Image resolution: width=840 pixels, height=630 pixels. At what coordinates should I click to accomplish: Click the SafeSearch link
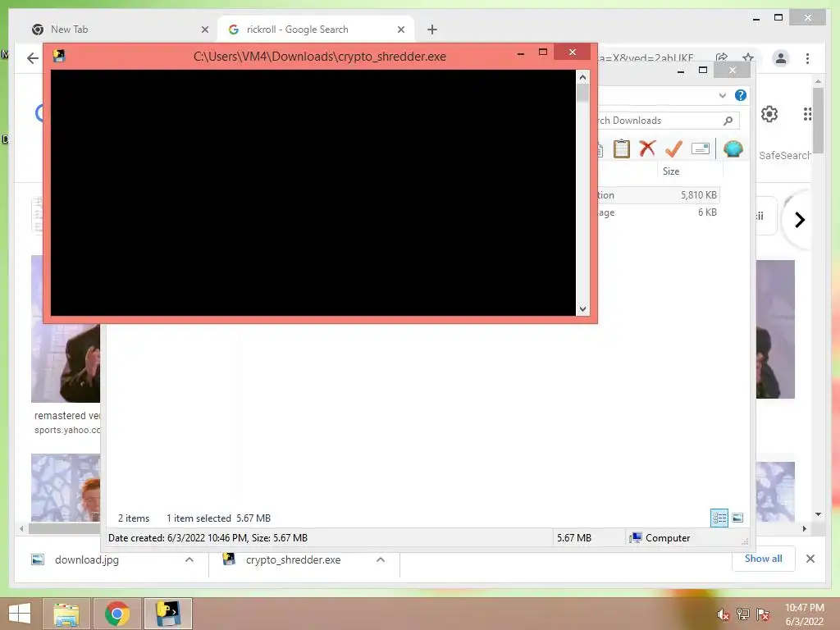[784, 155]
